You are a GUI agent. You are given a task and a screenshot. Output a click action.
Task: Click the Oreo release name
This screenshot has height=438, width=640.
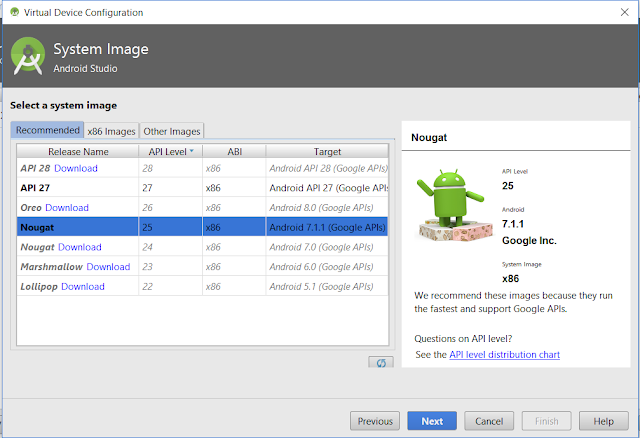point(31,208)
